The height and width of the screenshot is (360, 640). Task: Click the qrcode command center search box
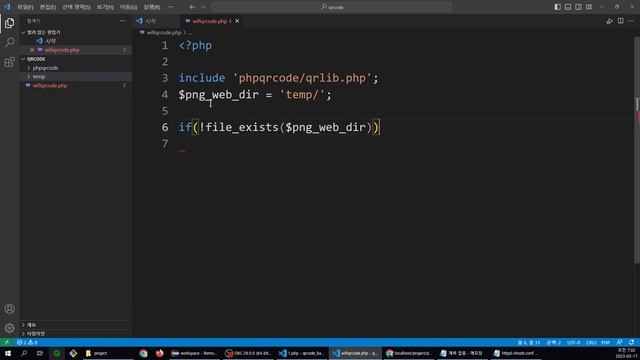[331, 7]
